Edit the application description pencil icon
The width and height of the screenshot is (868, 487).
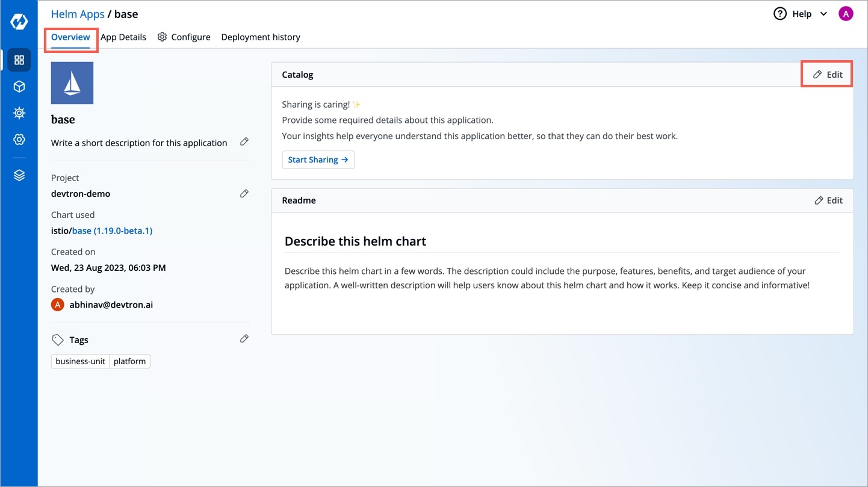244,141
